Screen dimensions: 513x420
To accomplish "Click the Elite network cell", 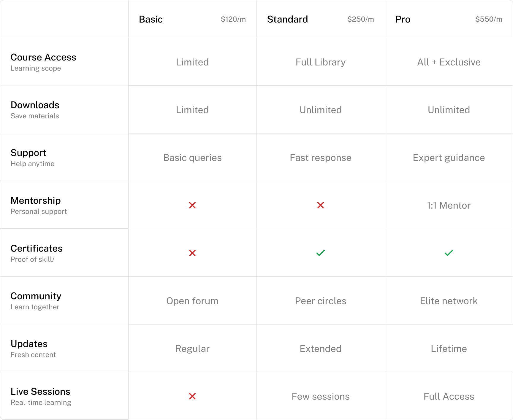I will pos(449,301).
